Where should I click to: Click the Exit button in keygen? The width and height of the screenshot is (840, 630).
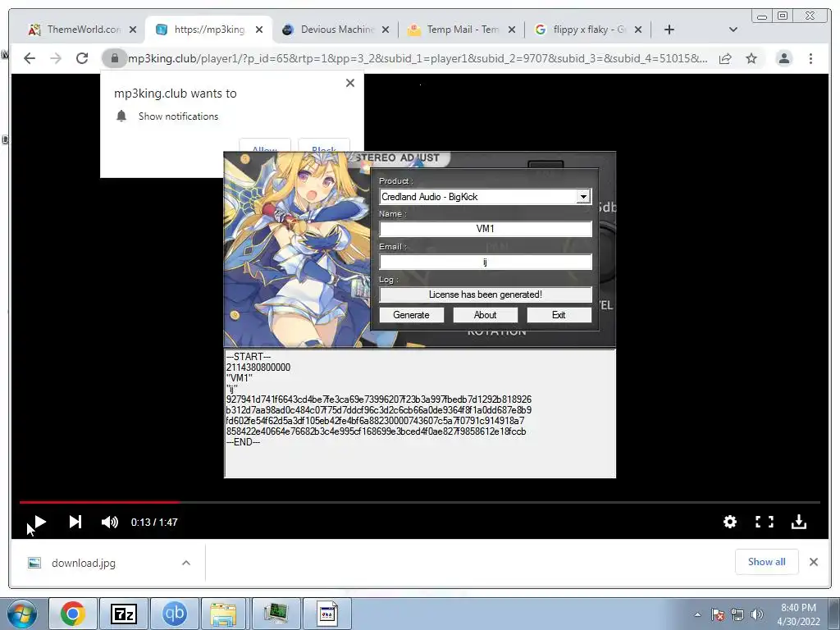coord(559,315)
